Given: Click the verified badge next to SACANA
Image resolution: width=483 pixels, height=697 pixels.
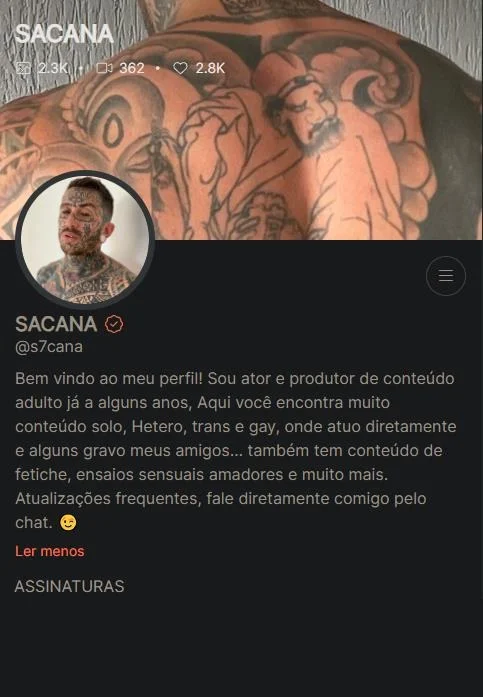Looking at the screenshot, I should tap(114, 324).
